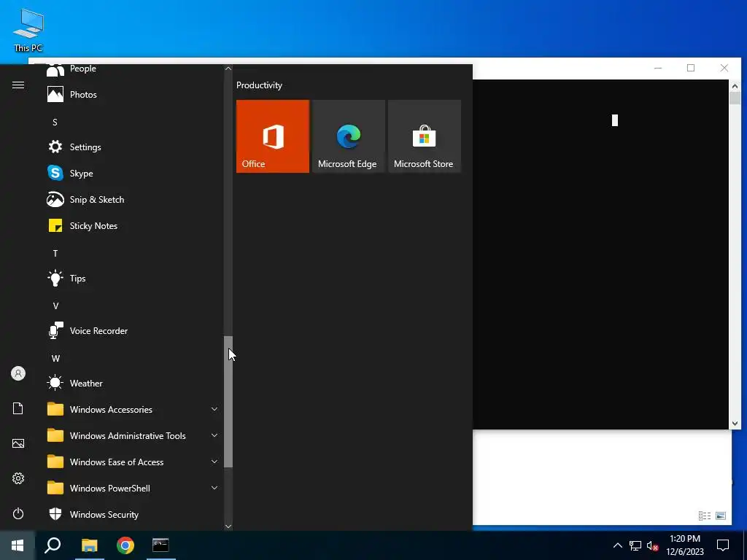Jump to the T letter header
Viewport: 747px width, 560px height.
pos(55,253)
